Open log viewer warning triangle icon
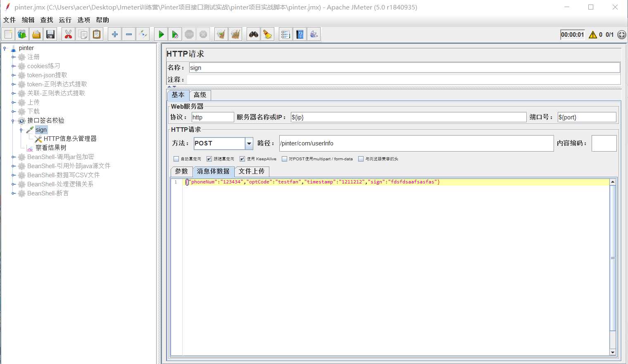The height and width of the screenshot is (364, 628). [593, 35]
